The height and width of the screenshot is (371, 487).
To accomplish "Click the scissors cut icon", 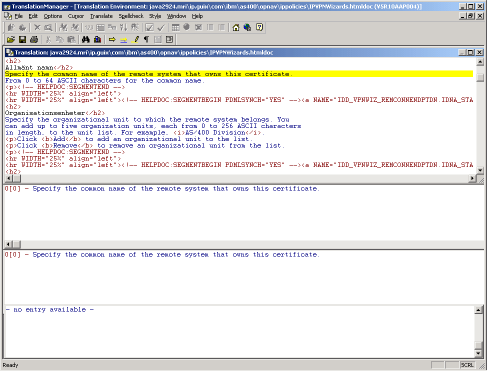I will pyautogui.click(x=48, y=40).
